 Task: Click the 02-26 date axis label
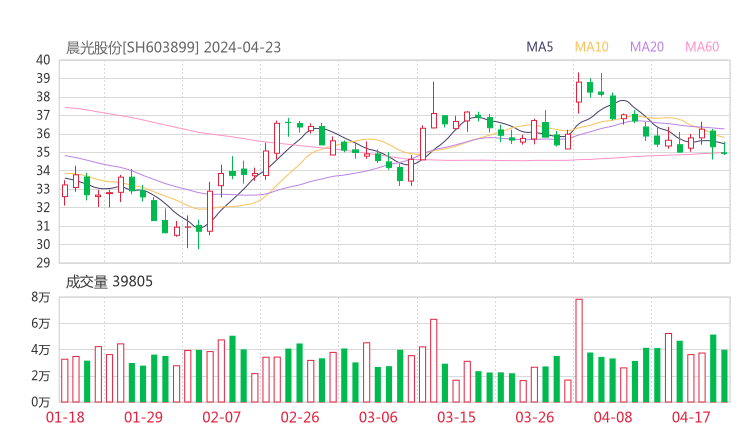(300, 417)
